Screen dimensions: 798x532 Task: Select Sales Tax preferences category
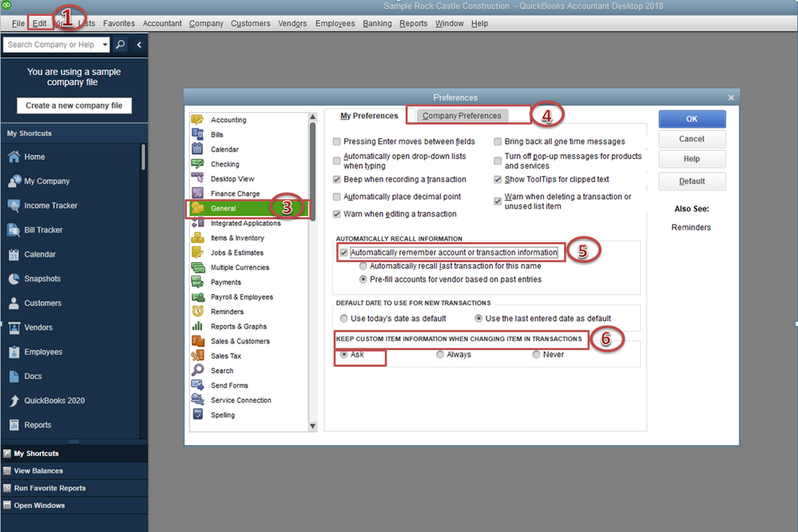[226, 355]
